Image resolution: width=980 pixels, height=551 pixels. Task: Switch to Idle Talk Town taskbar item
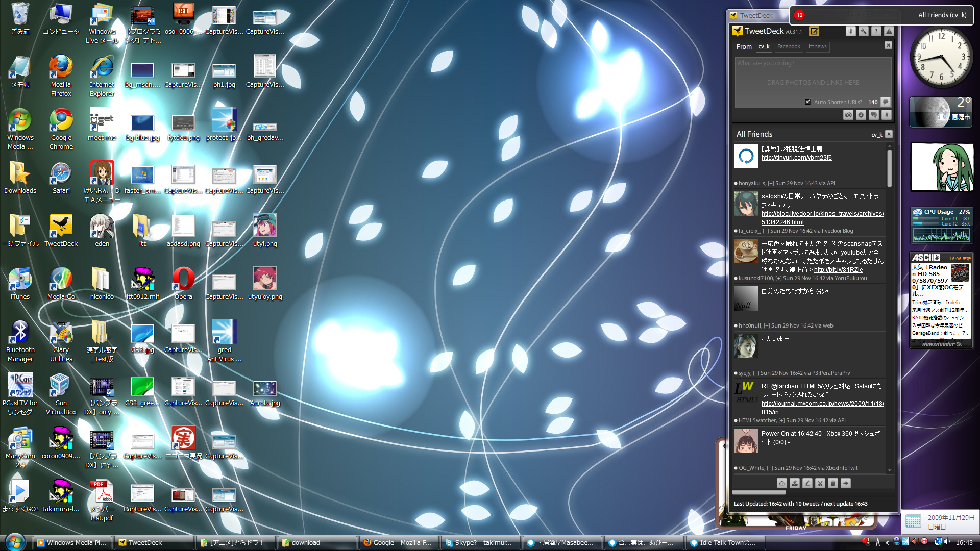pos(726,543)
